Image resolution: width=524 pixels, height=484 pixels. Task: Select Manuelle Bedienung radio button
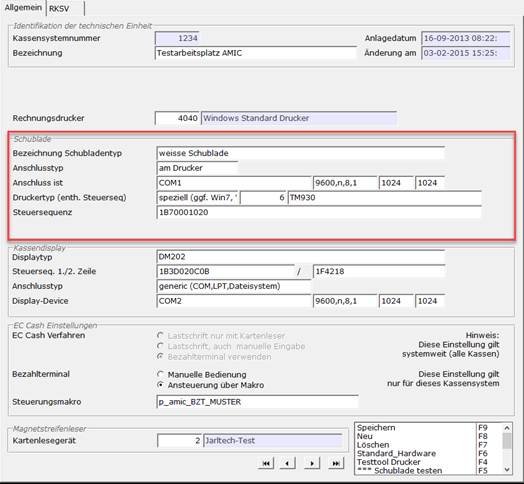(x=161, y=374)
